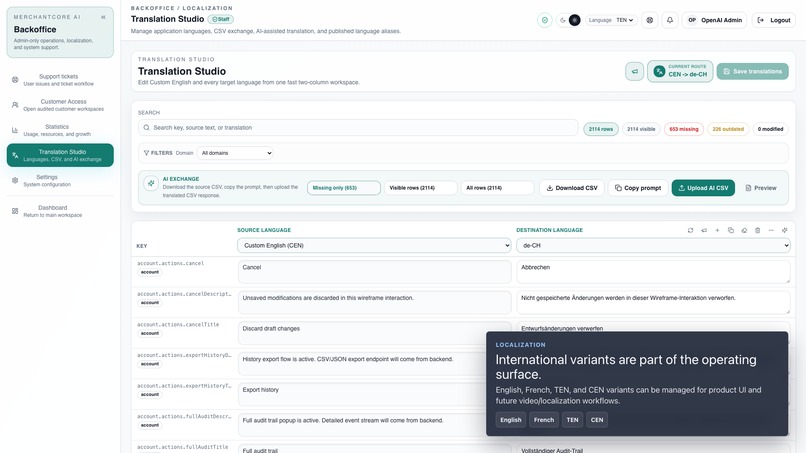806x453 pixels.
Task: Click the AI Exchange sparkle icon
Action: [151, 183]
